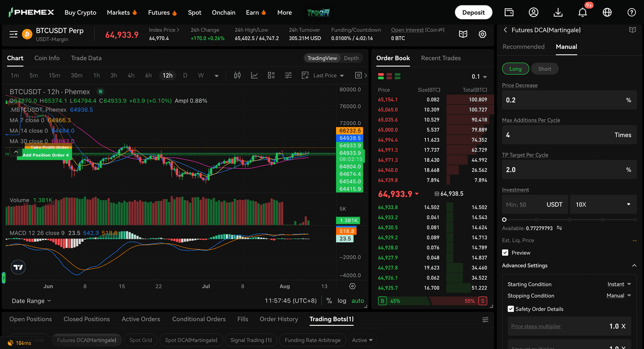The height and width of the screenshot is (349, 644).
Task: Click the TP Target Per Cycle field
Action: (x=570, y=170)
